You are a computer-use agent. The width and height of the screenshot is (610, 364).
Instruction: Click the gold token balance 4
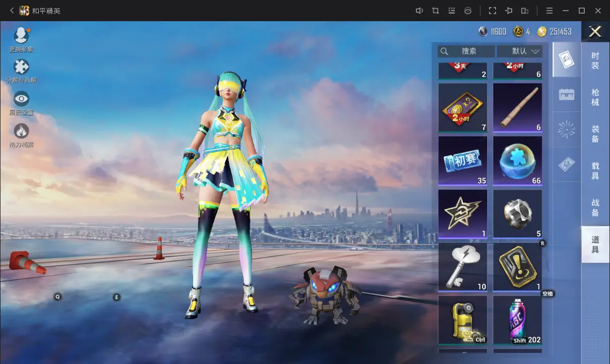(521, 32)
